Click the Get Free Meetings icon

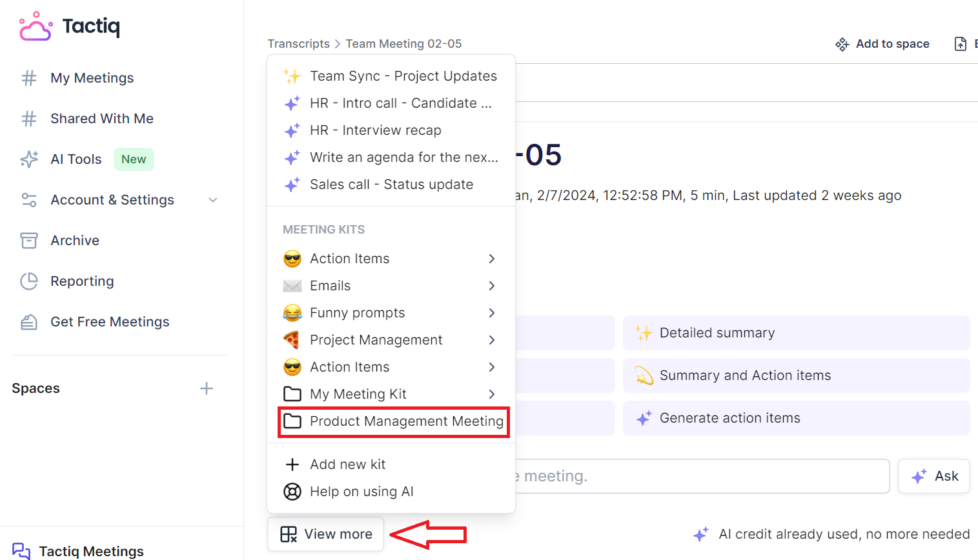pos(29,322)
